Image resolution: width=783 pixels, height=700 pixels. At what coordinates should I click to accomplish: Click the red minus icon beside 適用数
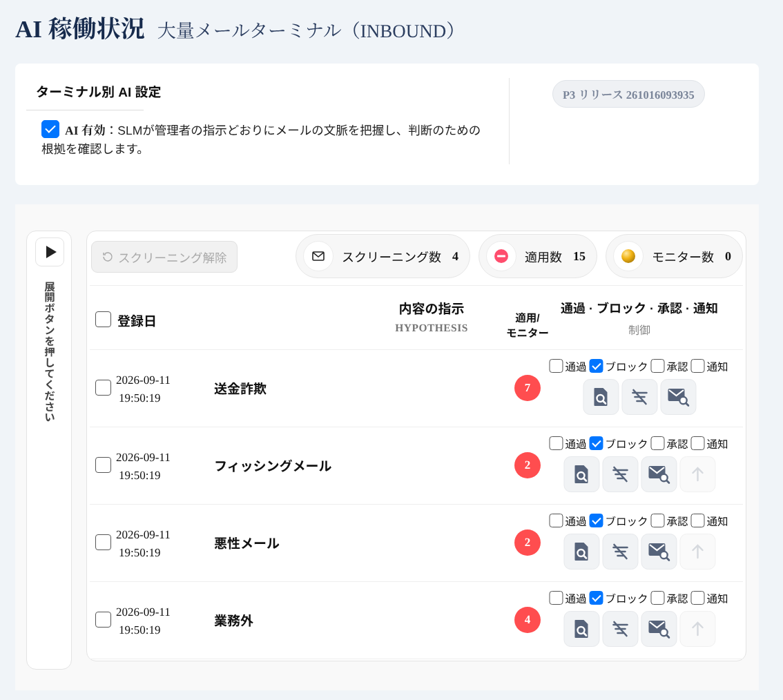(x=501, y=256)
